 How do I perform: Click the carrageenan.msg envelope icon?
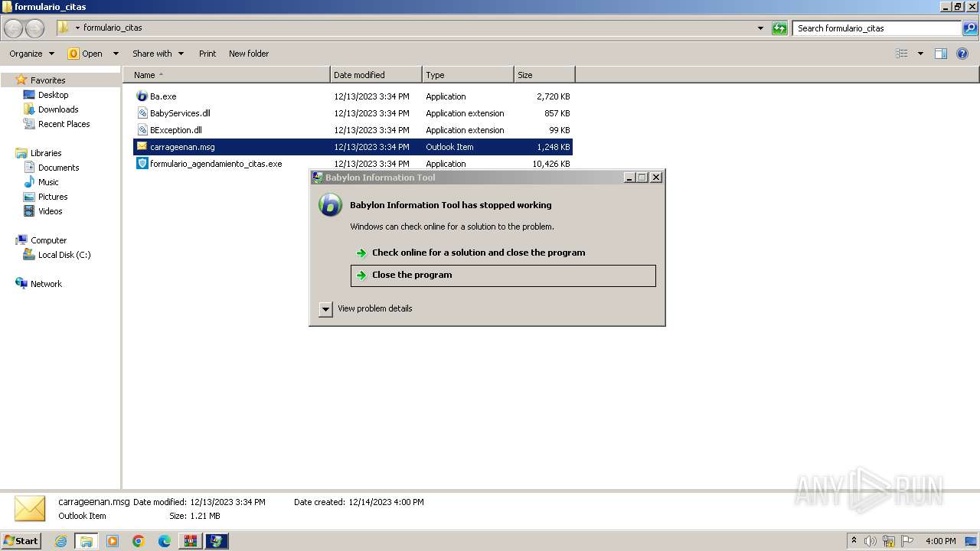point(142,147)
